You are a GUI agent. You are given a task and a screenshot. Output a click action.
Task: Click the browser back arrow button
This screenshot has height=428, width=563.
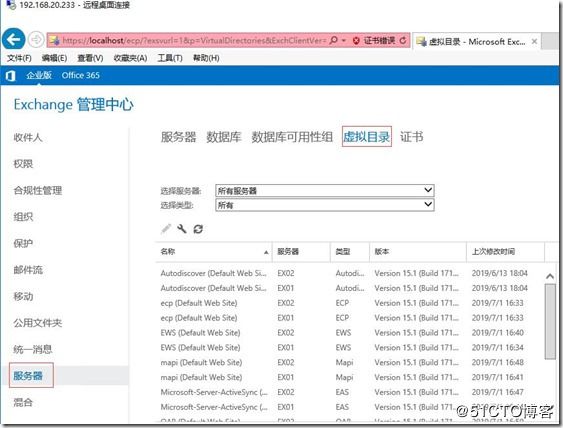click(13, 39)
